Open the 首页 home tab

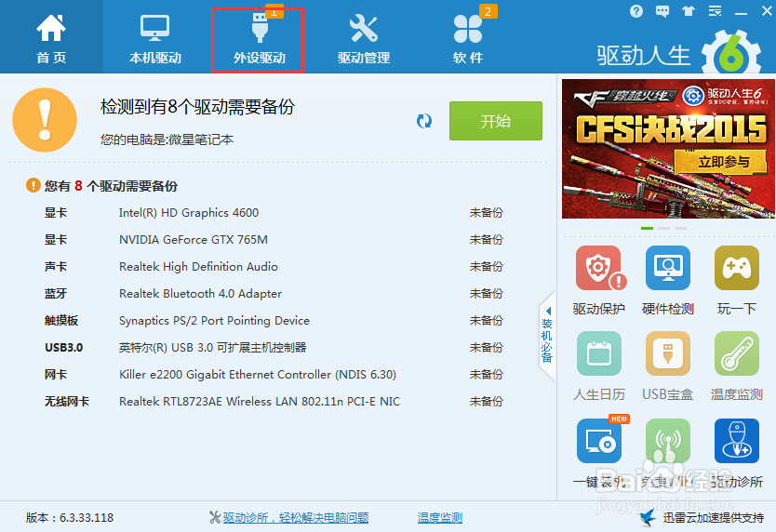(x=51, y=37)
